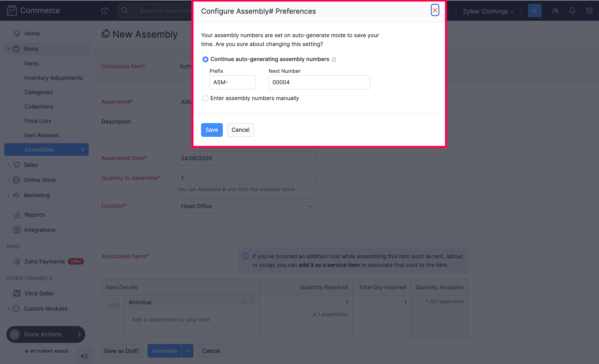This screenshot has height=364, width=599.
Task: Select Enter assembly numbers manually option
Action: [206, 98]
